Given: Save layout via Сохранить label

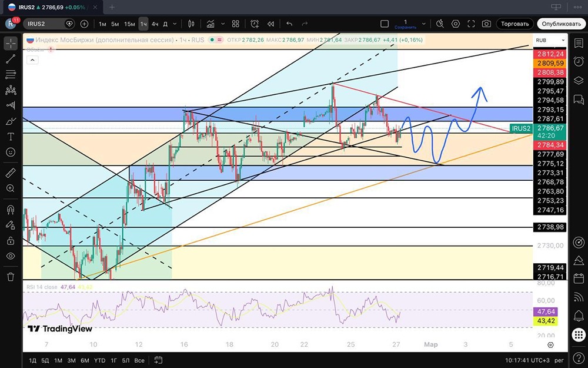Looking at the screenshot, I should (x=405, y=27).
